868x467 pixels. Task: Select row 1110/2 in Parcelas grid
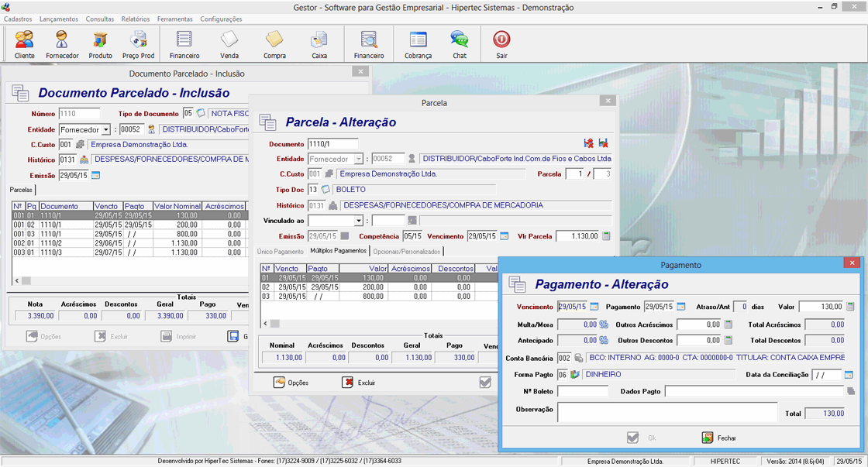coord(130,243)
